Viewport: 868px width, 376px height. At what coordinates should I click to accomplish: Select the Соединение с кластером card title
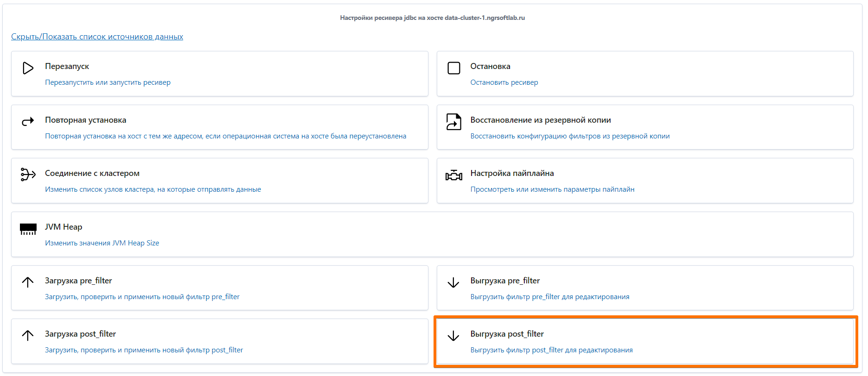tap(92, 173)
